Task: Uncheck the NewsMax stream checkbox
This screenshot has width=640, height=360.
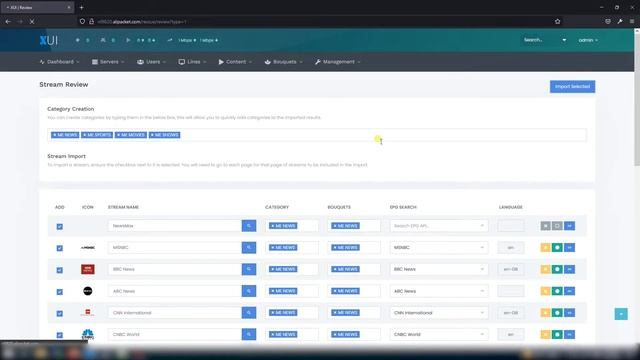Action: pos(60,227)
